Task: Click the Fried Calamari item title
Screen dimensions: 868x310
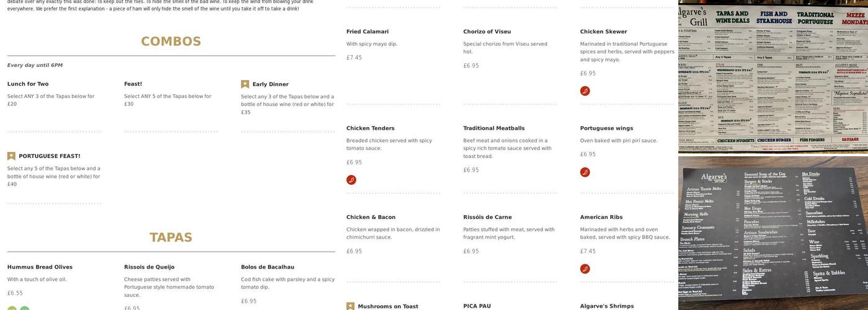Action: 368,32
